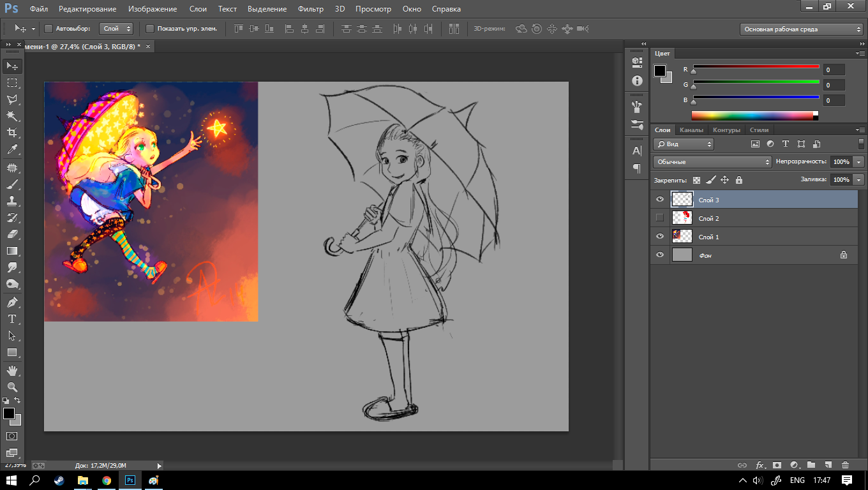Viewport: 868px width, 490px height.
Task: Select the Rectangle shape tool
Action: click(x=12, y=352)
